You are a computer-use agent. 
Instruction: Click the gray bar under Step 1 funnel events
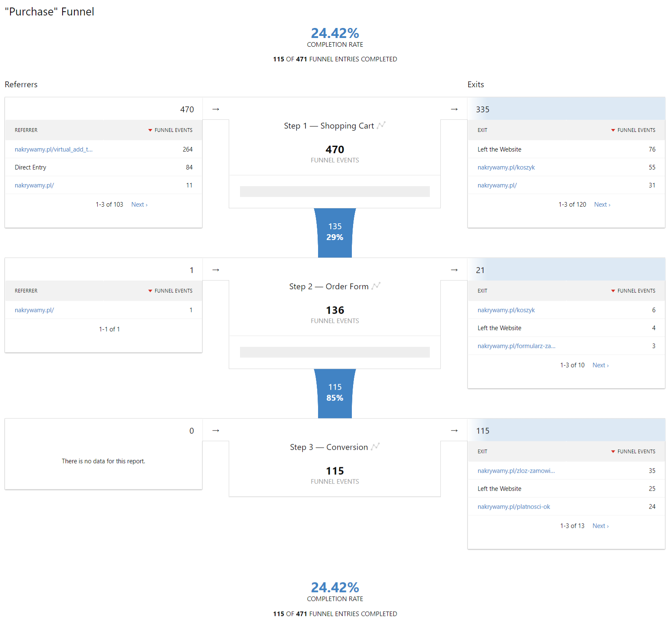coord(335,192)
